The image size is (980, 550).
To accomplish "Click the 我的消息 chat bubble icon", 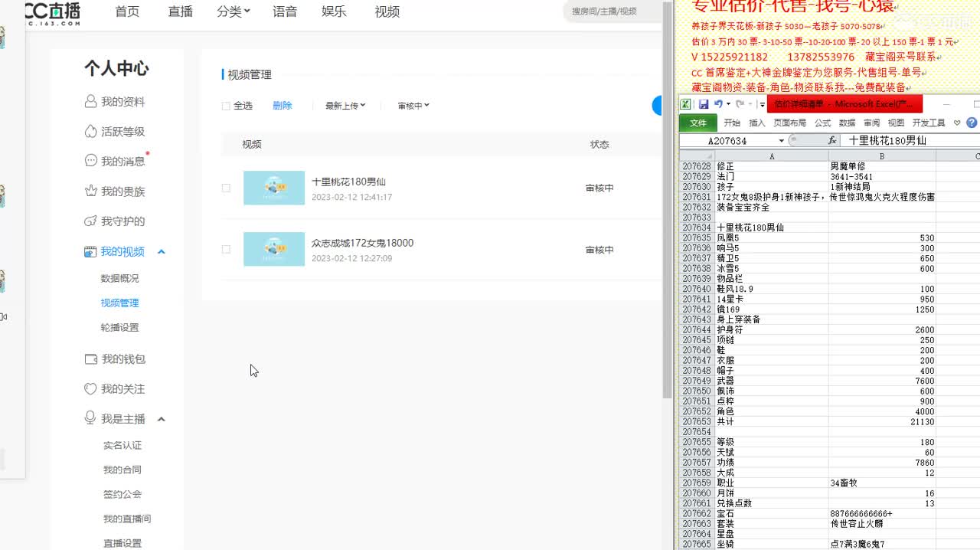I will (x=90, y=161).
